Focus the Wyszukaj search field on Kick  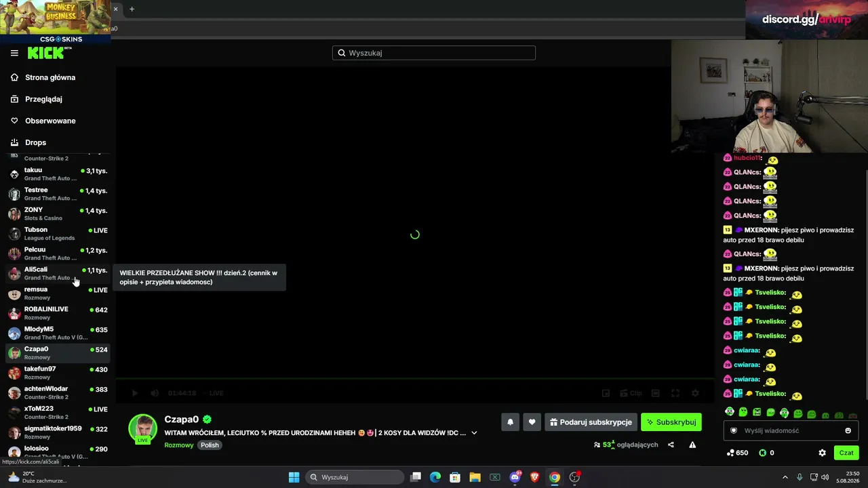(x=434, y=53)
